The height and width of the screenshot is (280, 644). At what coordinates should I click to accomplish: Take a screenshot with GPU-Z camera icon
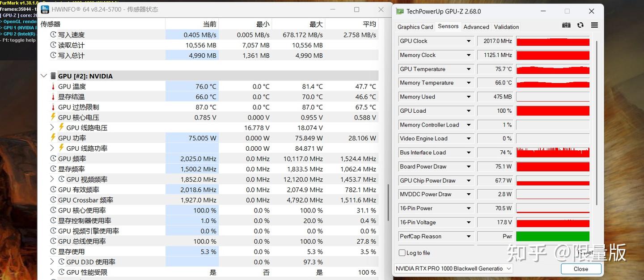pyautogui.click(x=566, y=25)
